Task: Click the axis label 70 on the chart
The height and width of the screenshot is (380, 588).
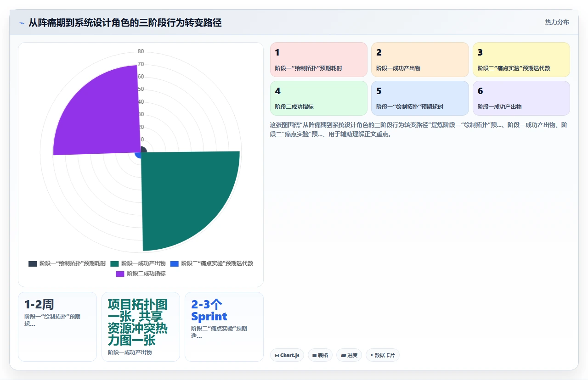Action: tap(141, 64)
